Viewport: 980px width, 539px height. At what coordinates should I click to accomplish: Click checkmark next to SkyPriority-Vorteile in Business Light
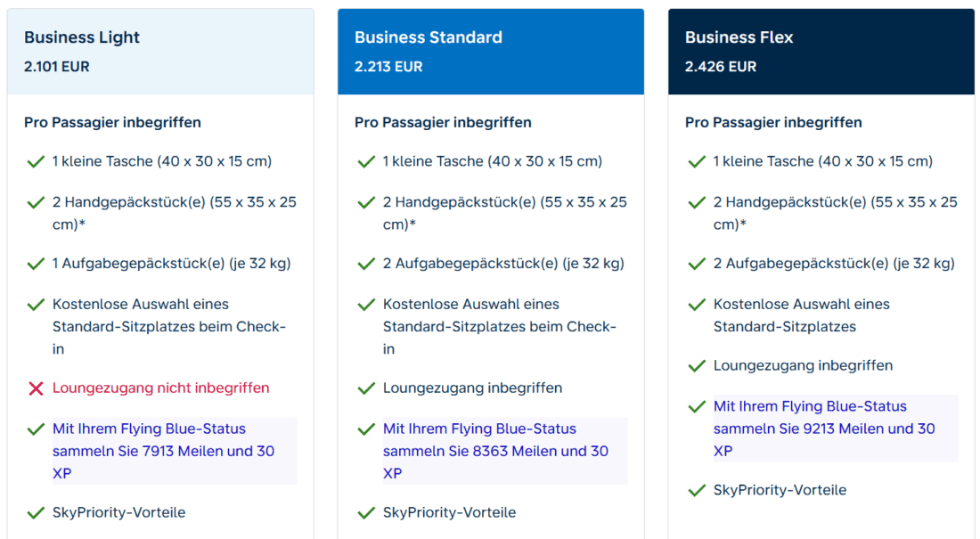pos(36,513)
